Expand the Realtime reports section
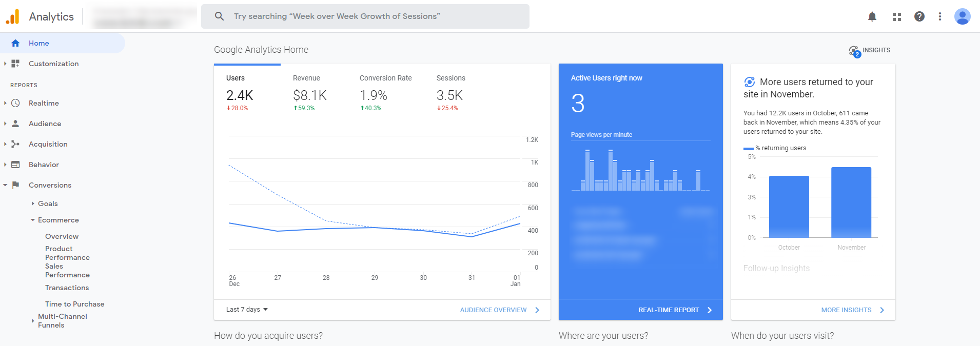 [5, 103]
